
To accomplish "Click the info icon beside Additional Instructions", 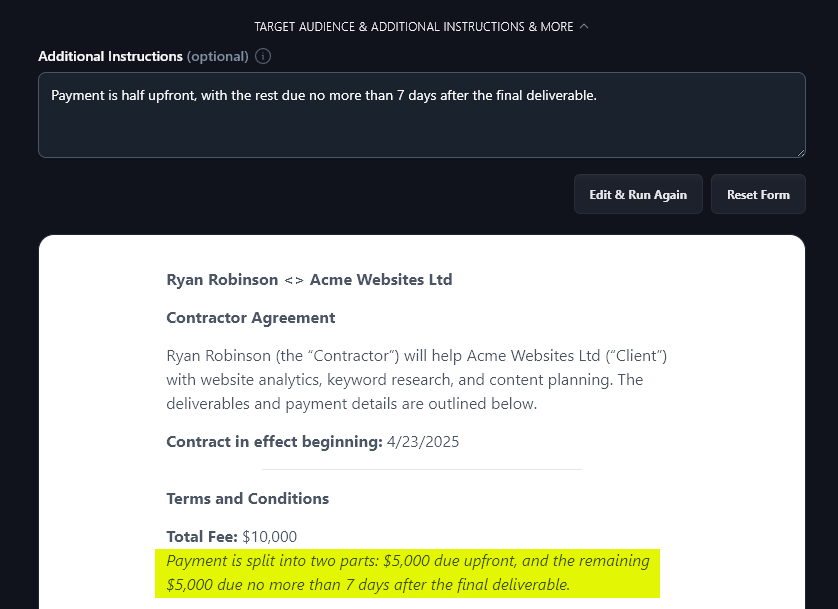I will click(x=262, y=57).
